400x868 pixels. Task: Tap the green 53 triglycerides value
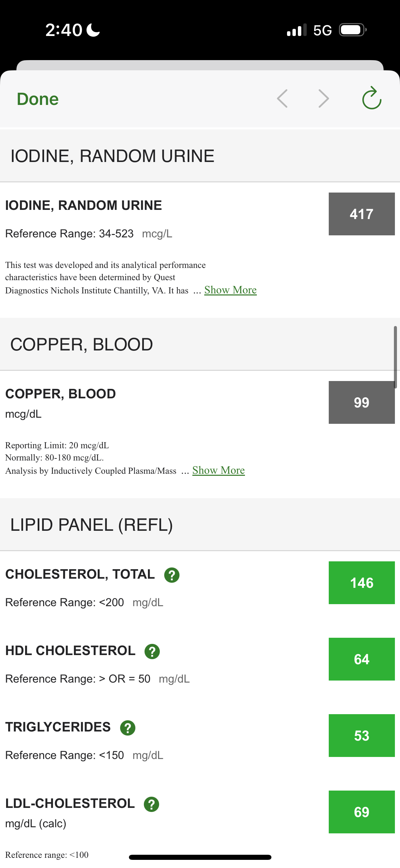click(x=361, y=736)
